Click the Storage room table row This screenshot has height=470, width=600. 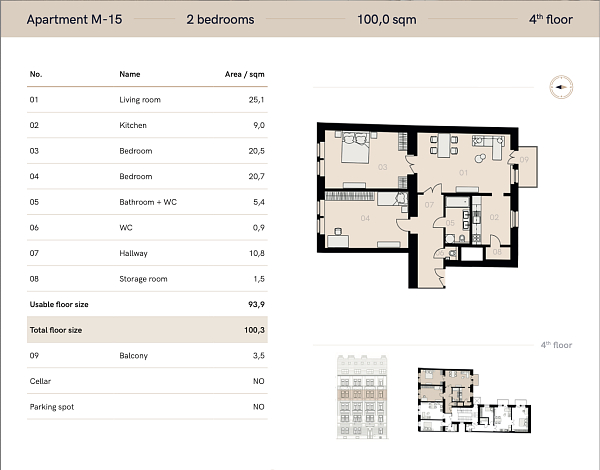pos(148,279)
